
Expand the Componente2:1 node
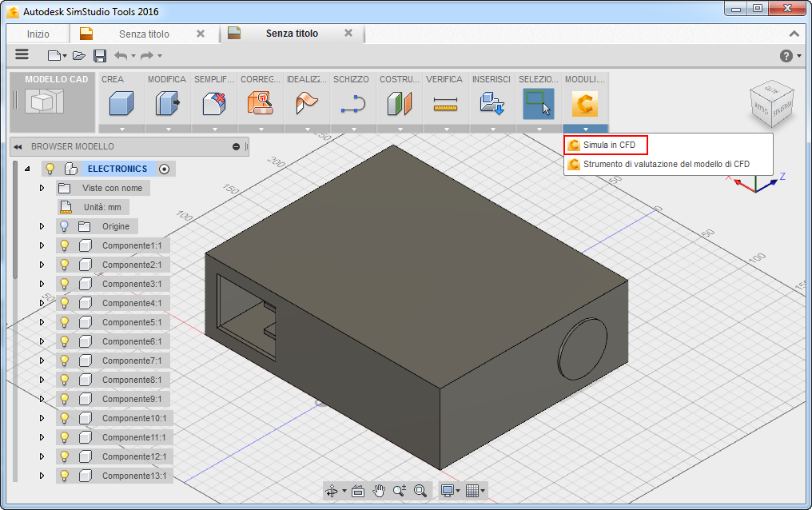(42, 265)
